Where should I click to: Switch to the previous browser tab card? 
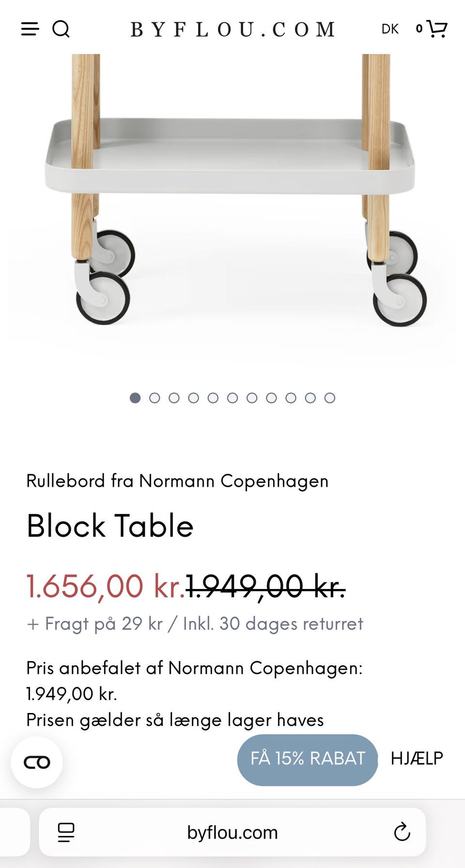(x=14, y=832)
